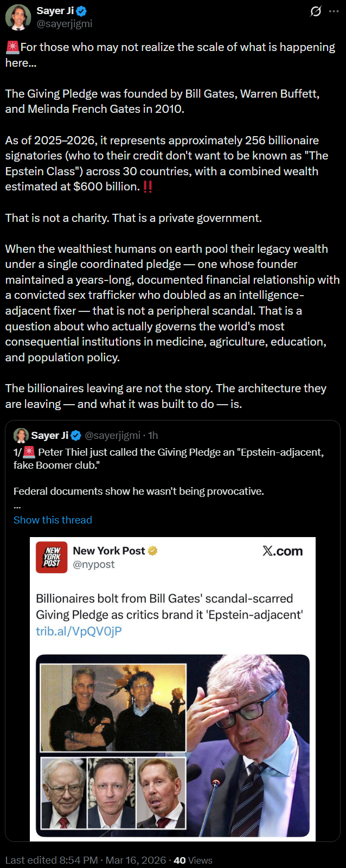Click the @nypost handle in the card

[94, 565]
